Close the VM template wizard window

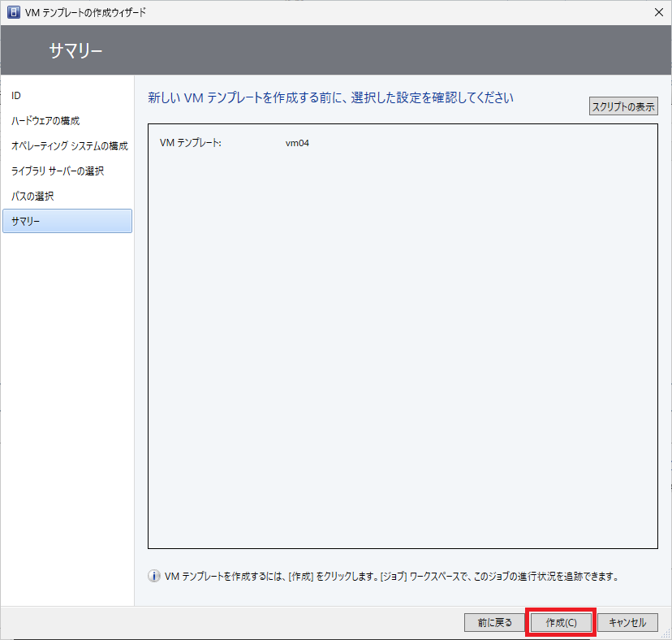(x=659, y=12)
